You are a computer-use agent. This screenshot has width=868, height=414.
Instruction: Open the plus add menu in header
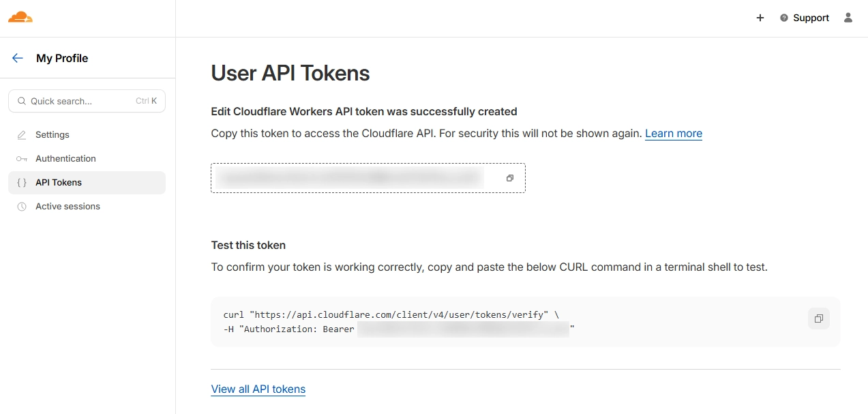(x=760, y=18)
